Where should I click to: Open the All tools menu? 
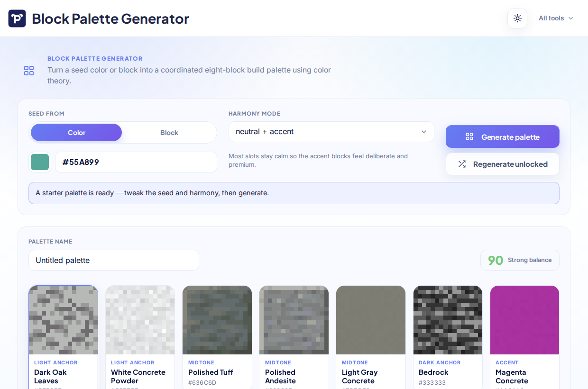pos(556,18)
